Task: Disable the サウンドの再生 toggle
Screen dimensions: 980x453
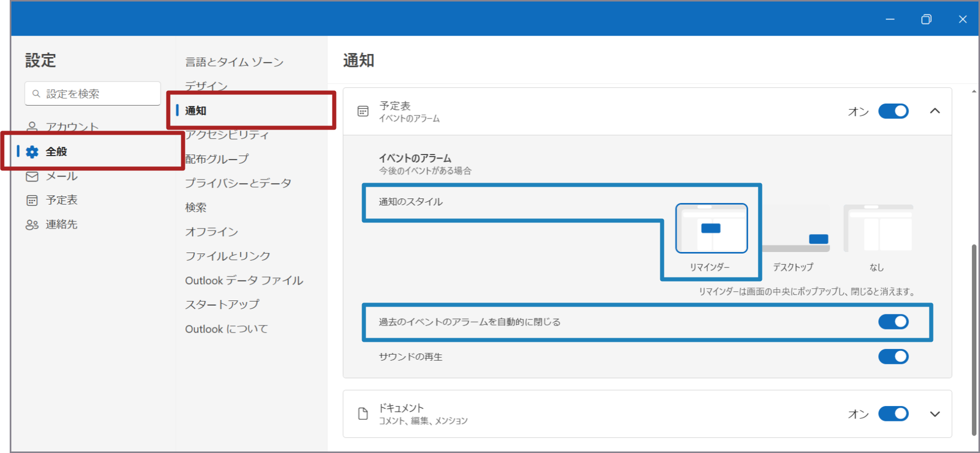Action: coord(893,357)
